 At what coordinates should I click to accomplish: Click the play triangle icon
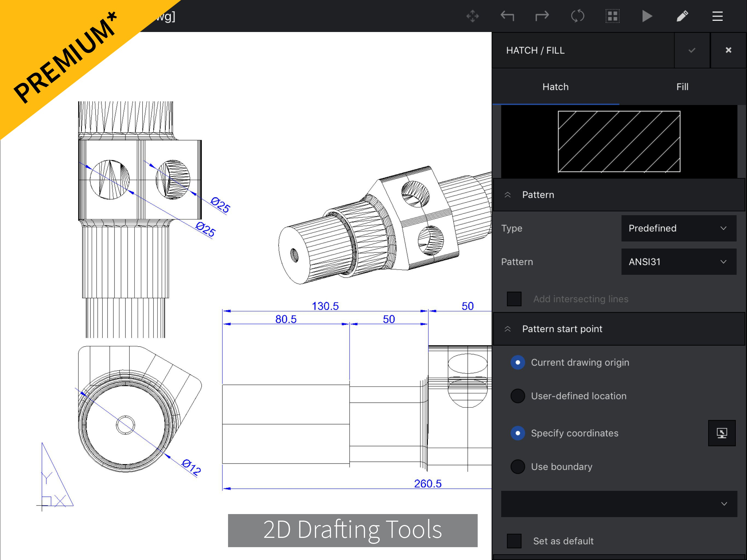click(x=647, y=16)
